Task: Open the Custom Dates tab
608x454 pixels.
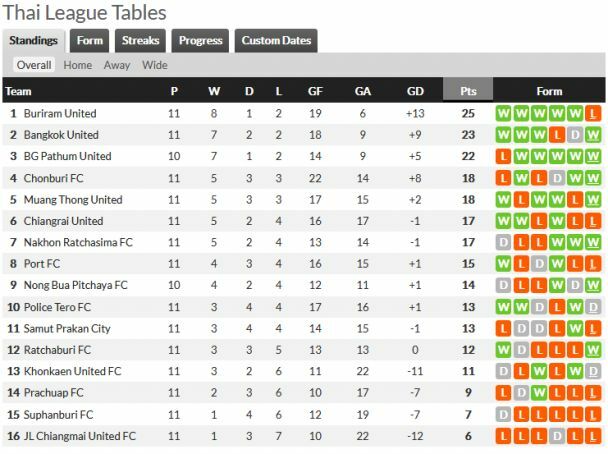Action: 276,41
